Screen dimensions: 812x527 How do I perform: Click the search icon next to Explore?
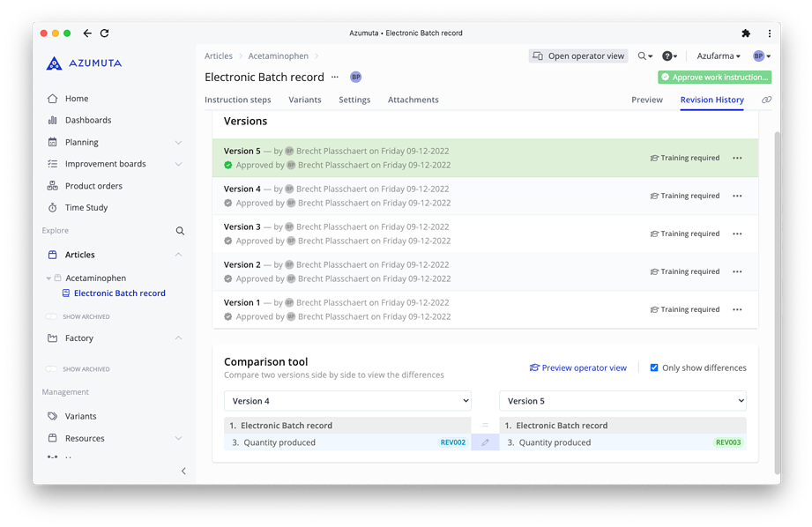(180, 231)
